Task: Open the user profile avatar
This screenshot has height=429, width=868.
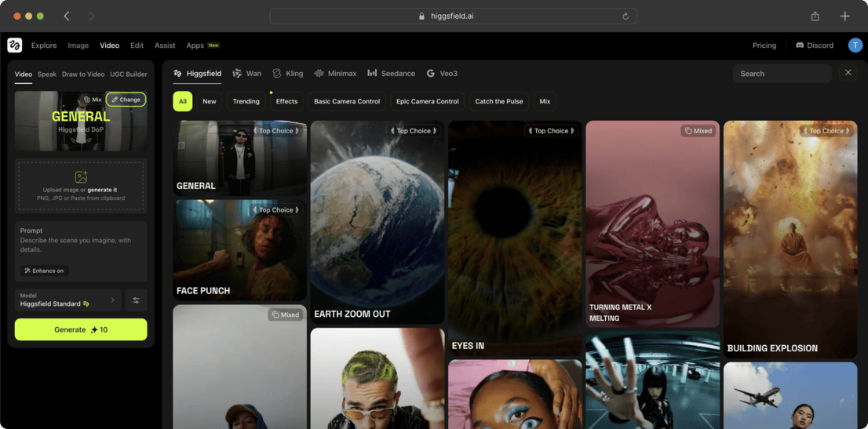Action: tap(855, 45)
